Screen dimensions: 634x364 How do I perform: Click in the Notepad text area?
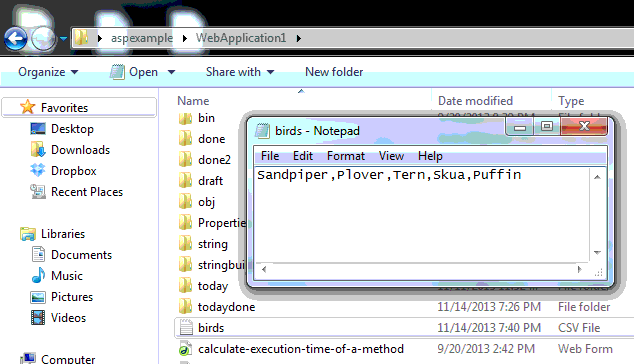pyautogui.click(x=422, y=214)
